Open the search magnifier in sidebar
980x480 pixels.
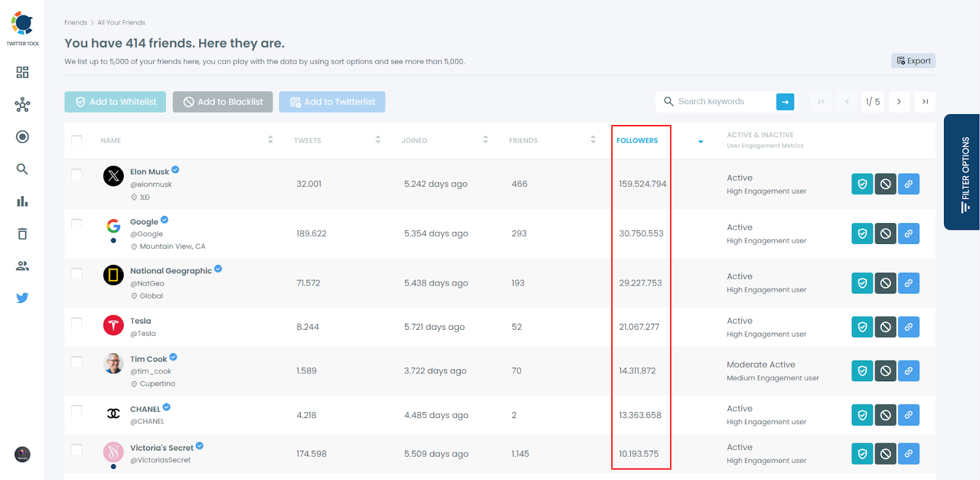click(x=22, y=169)
